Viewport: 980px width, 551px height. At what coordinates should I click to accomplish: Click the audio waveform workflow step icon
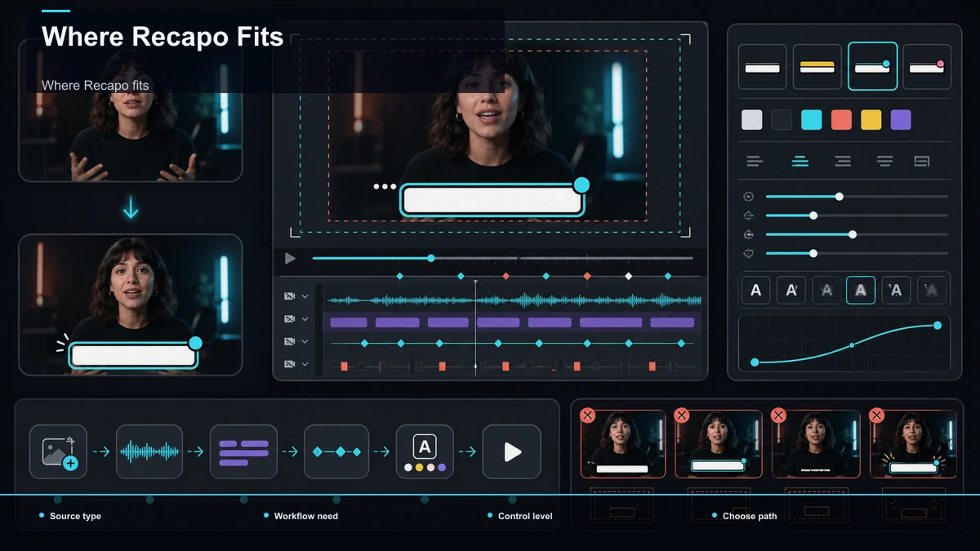pyautogui.click(x=149, y=451)
